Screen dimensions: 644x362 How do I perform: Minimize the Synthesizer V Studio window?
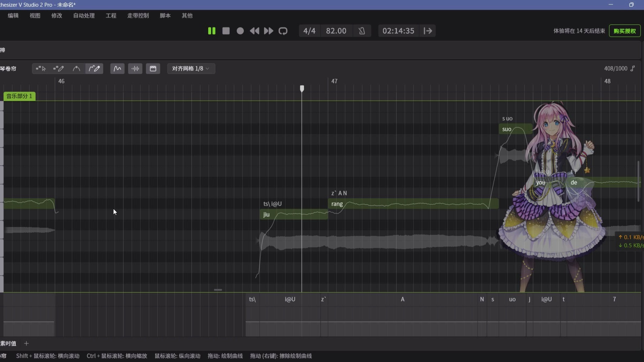(611, 5)
